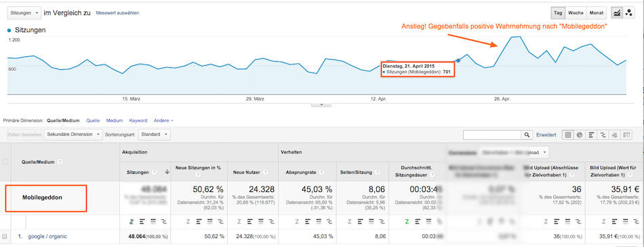This screenshot has width=644, height=247.
Task: Select the pivot table view icon
Action: tap(627, 135)
